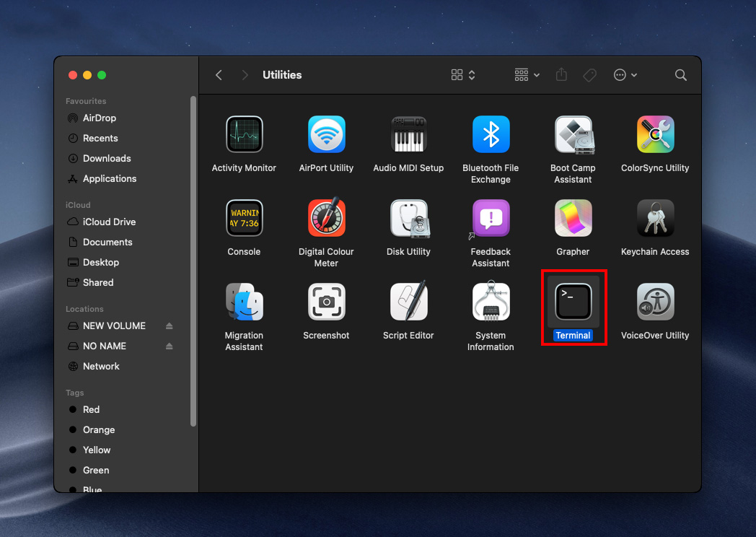This screenshot has width=756, height=537.
Task: Open Documents in the sidebar
Action: tap(107, 243)
